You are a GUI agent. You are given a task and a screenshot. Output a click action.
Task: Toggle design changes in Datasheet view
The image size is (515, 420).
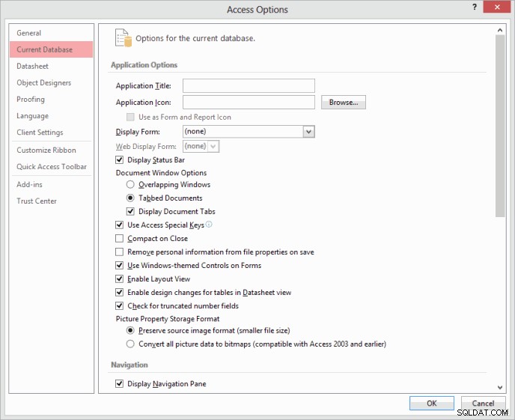(120, 292)
